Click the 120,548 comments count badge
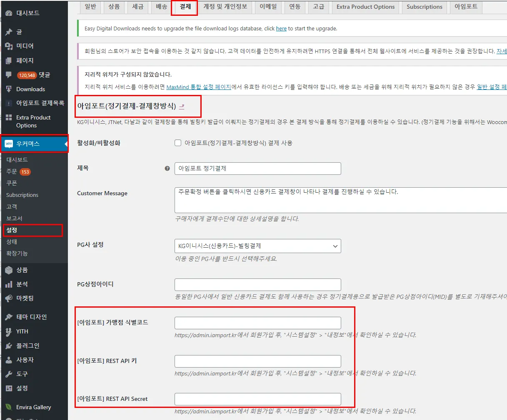 [27, 75]
